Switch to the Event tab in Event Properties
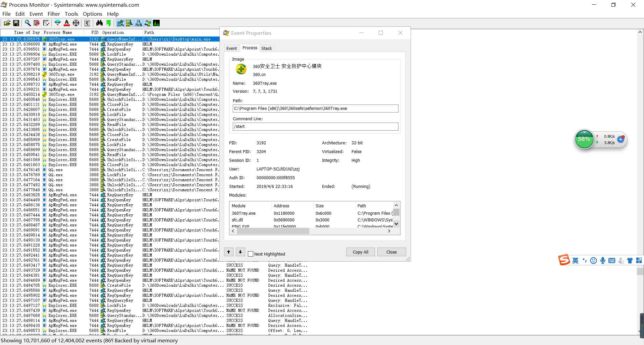 pos(231,48)
